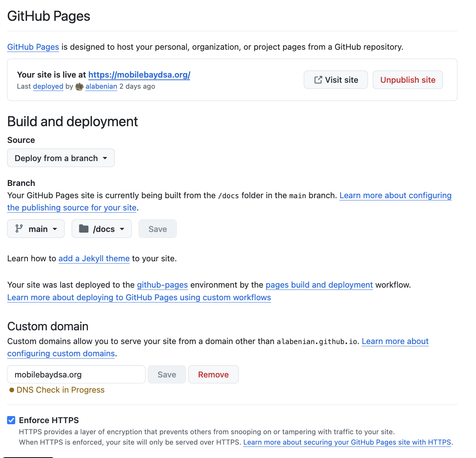Image resolution: width=476 pixels, height=458 pixels.
Task: Click the DNS Check in Progress status dot
Action: pos(12,390)
